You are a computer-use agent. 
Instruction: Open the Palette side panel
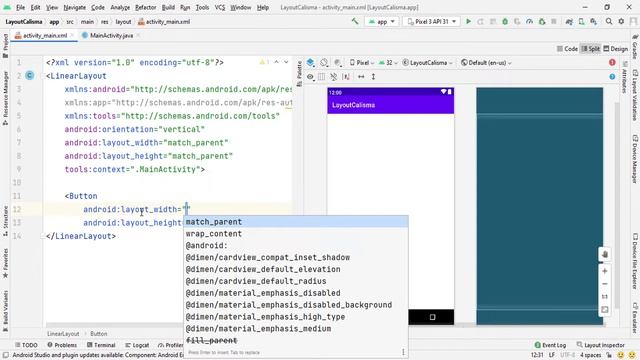click(x=299, y=73)
